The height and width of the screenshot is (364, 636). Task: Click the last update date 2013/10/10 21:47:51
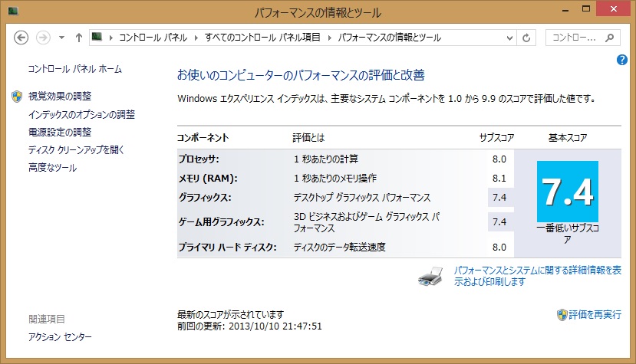pos(275,326)
